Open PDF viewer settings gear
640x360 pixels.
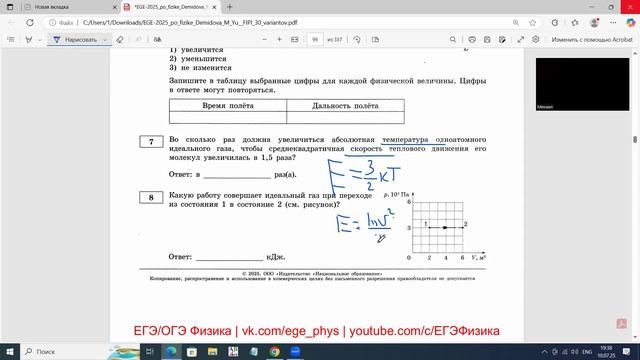[x=536, y=40]
